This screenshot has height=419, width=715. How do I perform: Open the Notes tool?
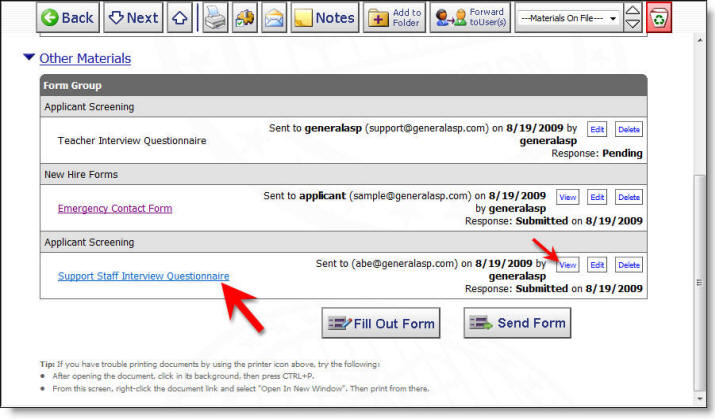(x=324, y=17)
